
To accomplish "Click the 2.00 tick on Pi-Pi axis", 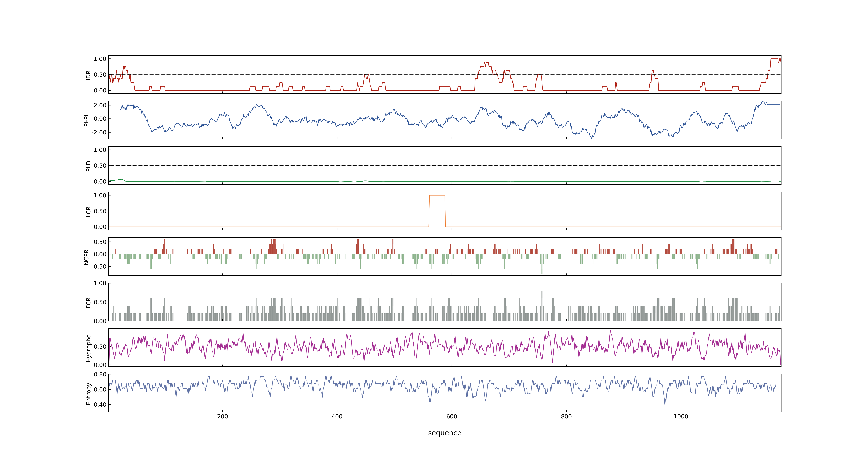I will pos(100,105).
